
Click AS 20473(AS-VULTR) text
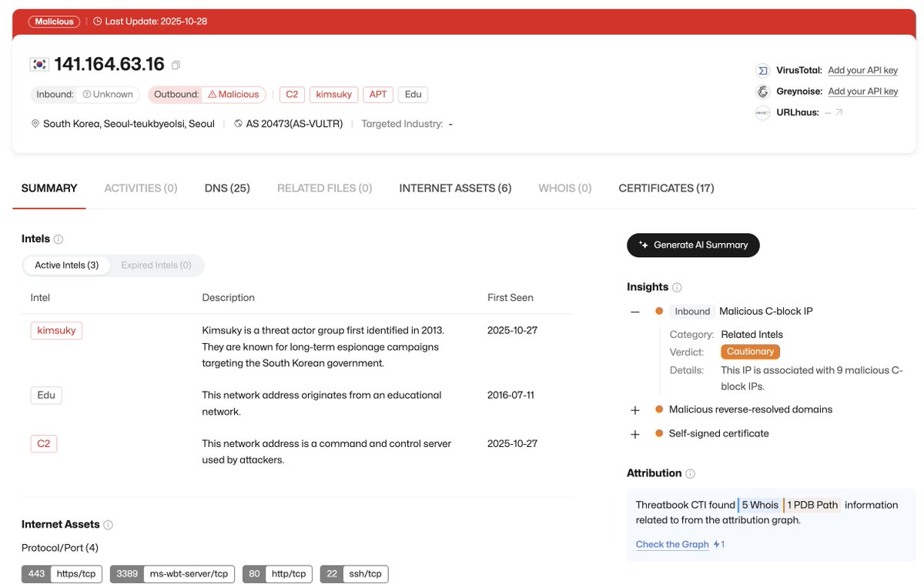tap(294, 123)
